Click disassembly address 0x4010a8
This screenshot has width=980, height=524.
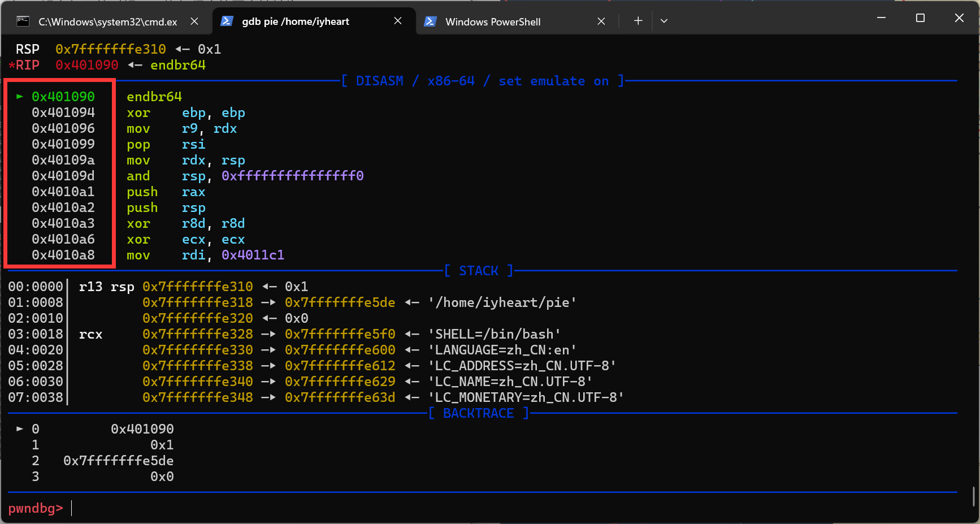[x=63, y=255]
